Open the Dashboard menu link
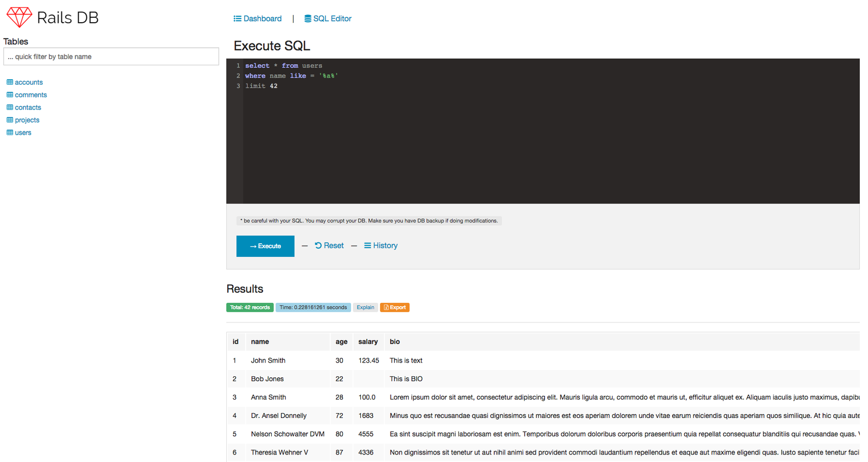 pyautogui.click(x=262, y=18)
